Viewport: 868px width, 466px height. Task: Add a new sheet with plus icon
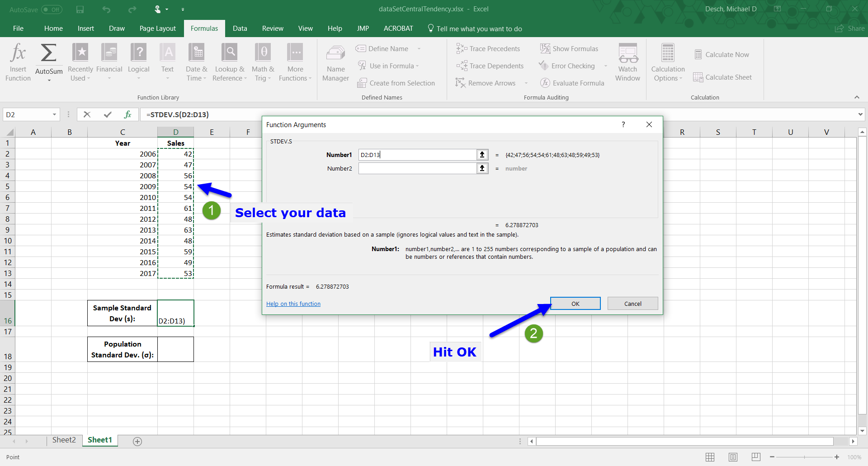tap(137, 441)
